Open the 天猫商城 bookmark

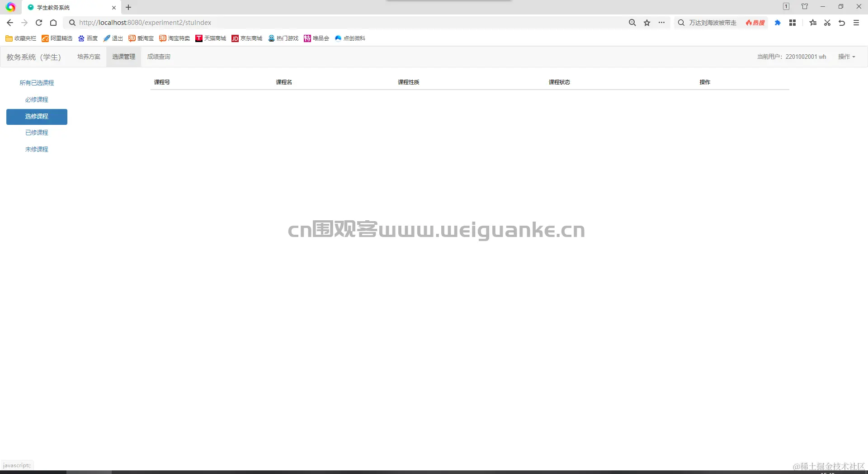[211, 38]
